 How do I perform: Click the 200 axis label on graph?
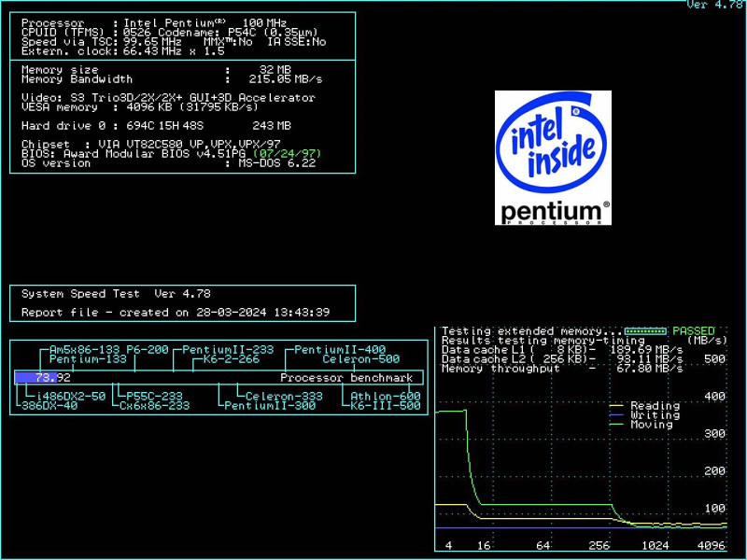tap(715, 471)
